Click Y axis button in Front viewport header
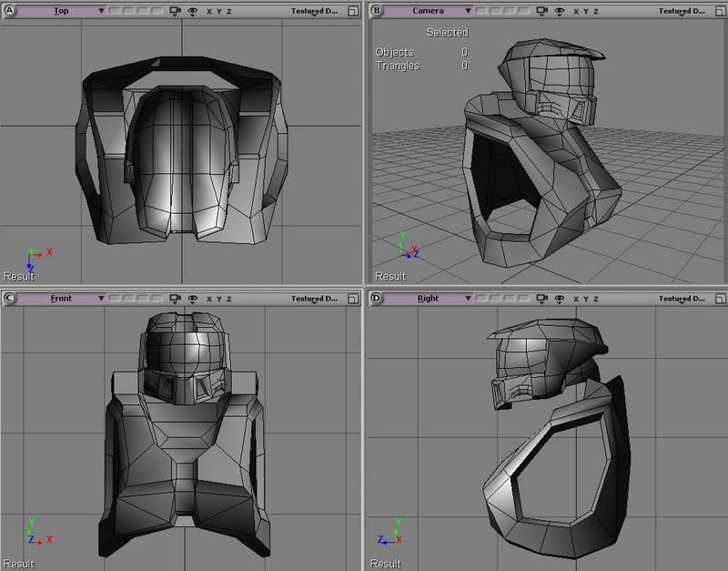 pos(218,299)
